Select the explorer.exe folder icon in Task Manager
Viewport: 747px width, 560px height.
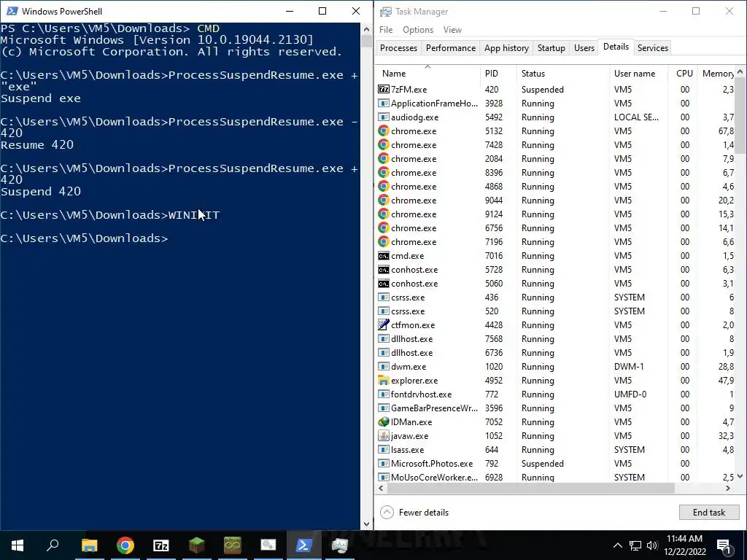pos(384,380)
